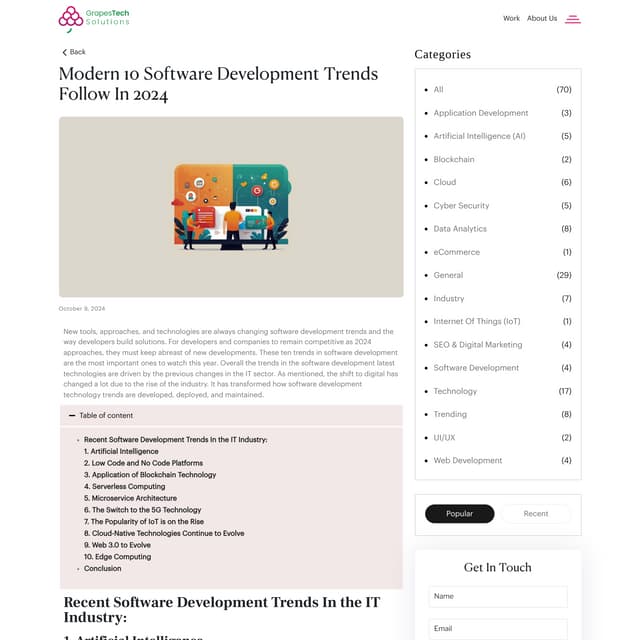Click the article featured illustration image
The width and height of the screenshot is (640, 640).
(231, 207)
